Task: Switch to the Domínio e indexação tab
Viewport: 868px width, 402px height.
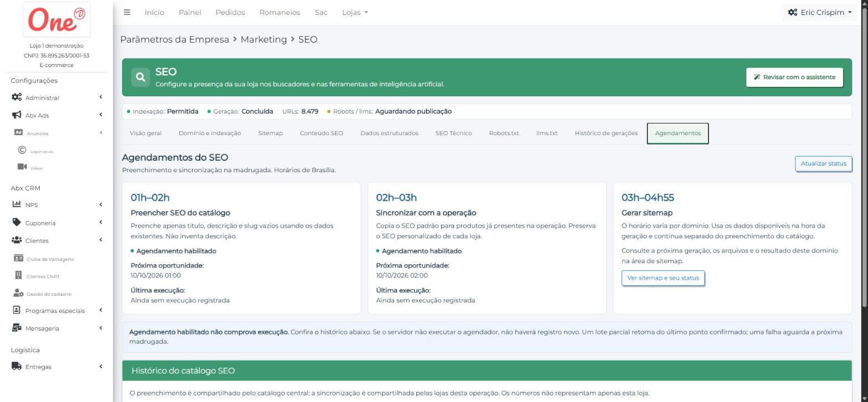Action: [x=210, y=133]
